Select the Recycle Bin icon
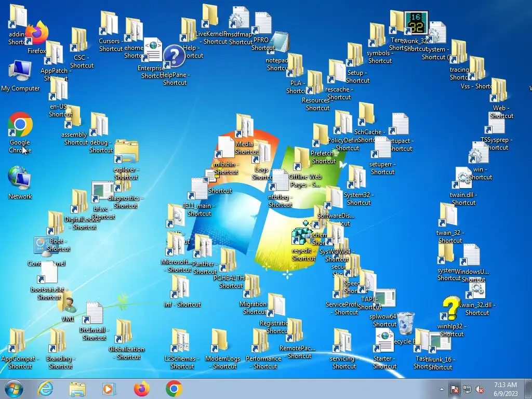Screen dimensions: 532x399 406,324
